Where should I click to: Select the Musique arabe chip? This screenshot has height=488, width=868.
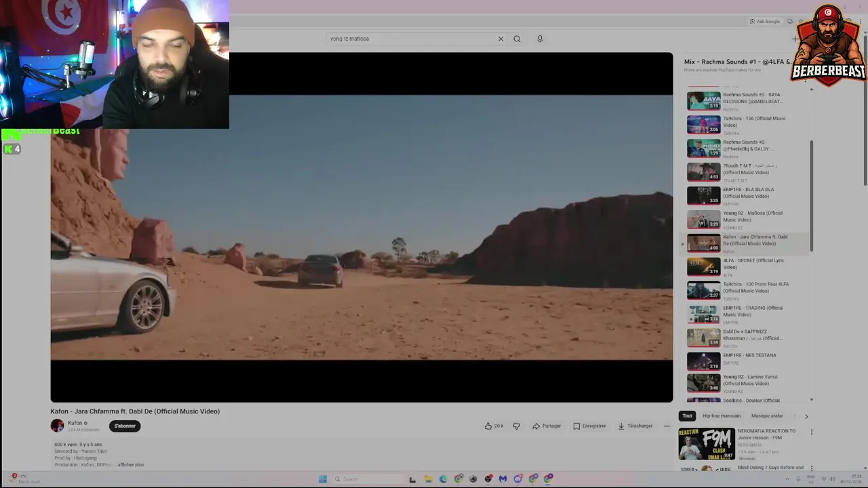click(767, 416)
